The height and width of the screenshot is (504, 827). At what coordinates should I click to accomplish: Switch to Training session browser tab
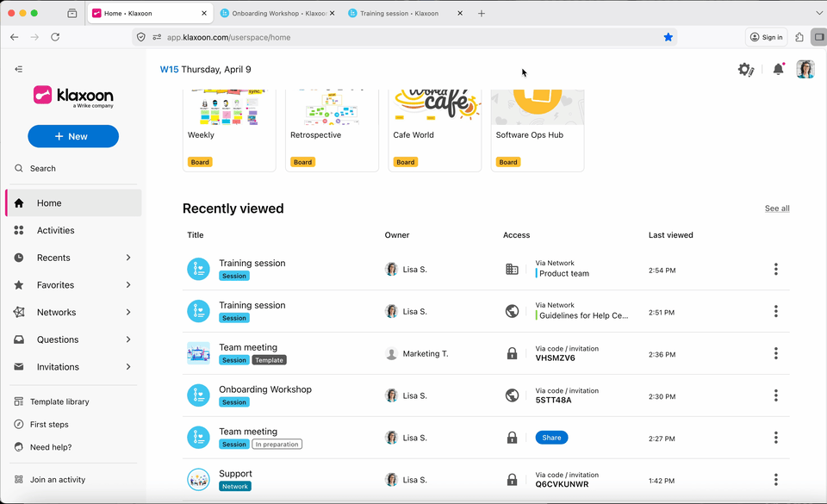(x=405, y=13)
